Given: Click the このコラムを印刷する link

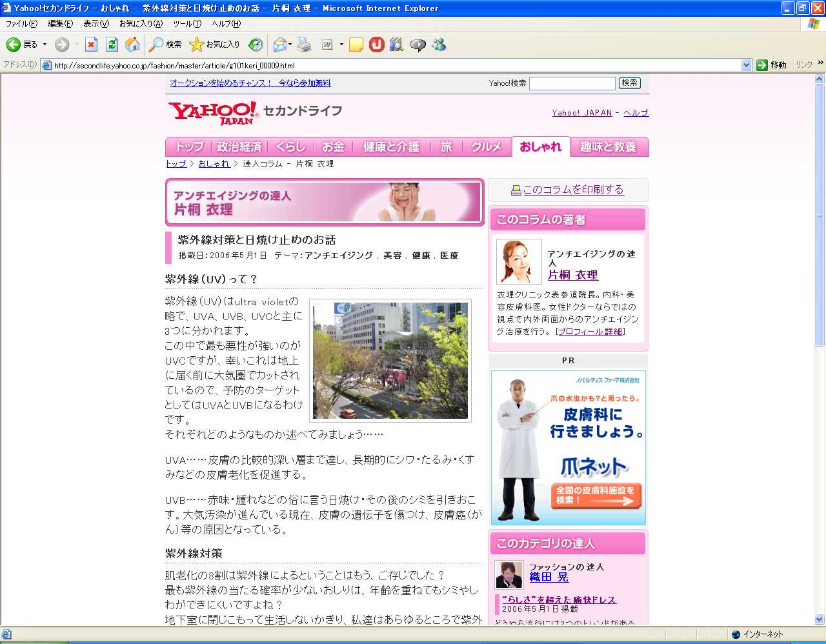Looking at the screenshot, I should (x=573, y=190).
